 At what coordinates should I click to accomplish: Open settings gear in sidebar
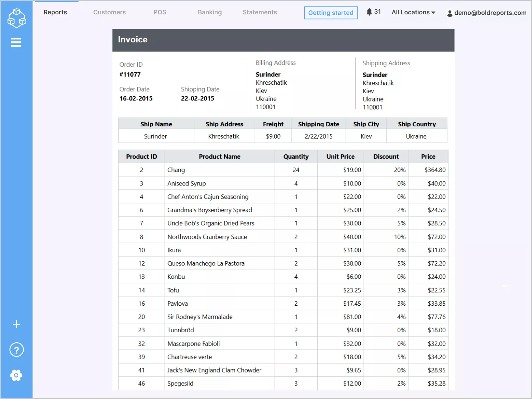[16, 375]
